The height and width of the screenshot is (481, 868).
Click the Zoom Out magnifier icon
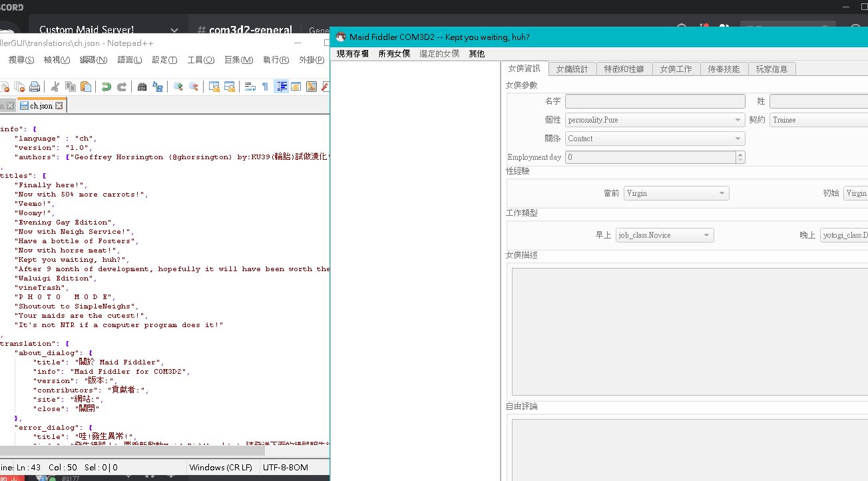tap(194, 87)
